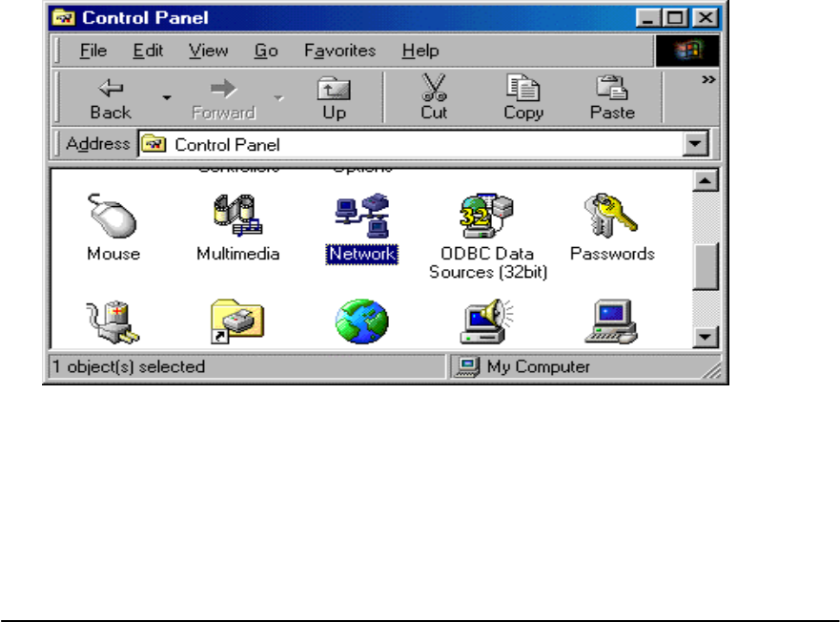Open the computer system icon in bottom row
This screenshot has width=840, height=622.
611,321
